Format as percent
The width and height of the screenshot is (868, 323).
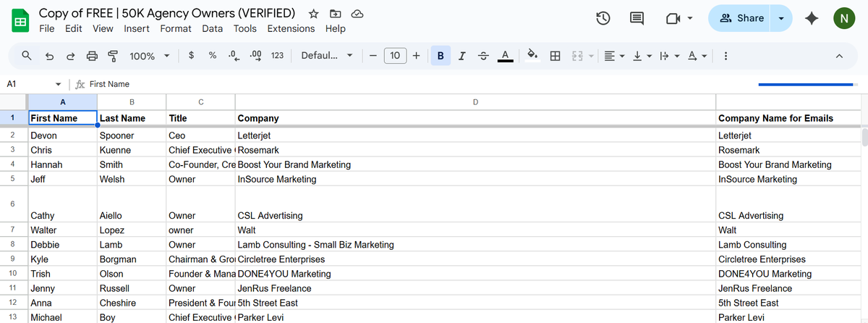tap(213, 56)
